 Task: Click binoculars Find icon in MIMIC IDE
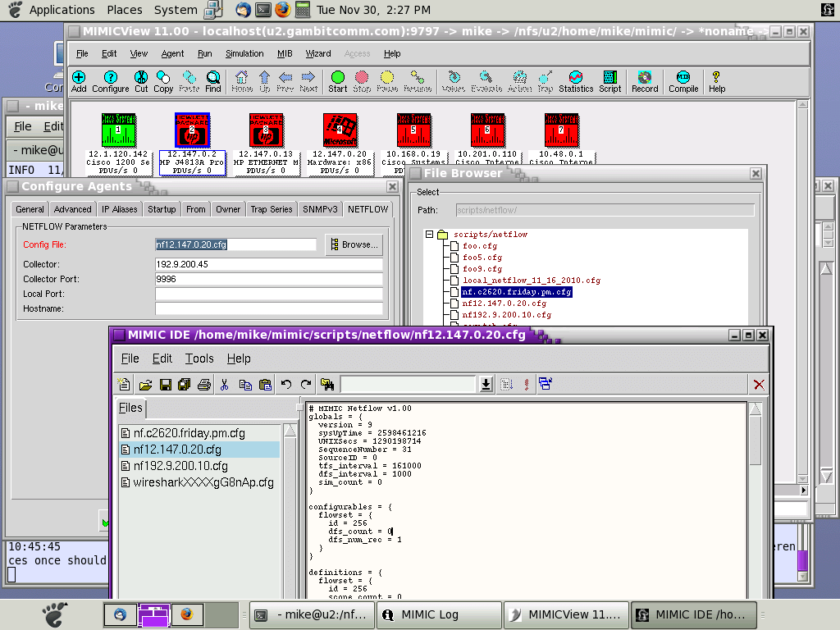(327, 384)
